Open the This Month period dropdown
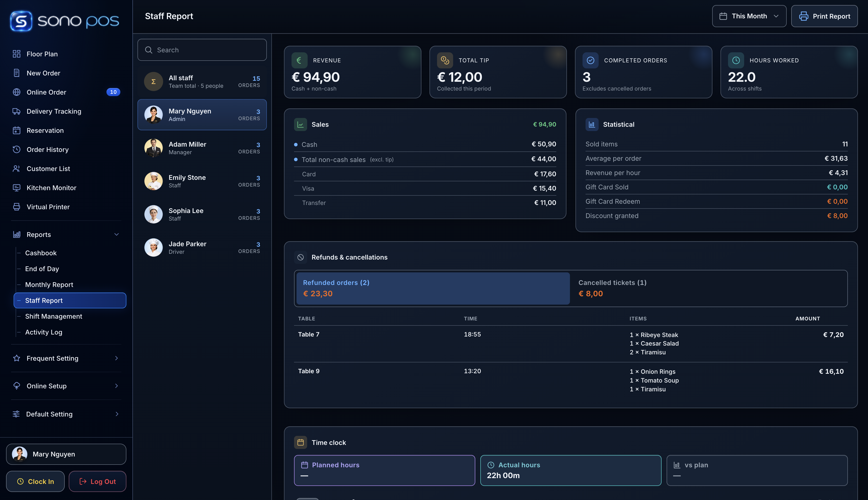This screenshot has height=500, width=868. [749, 16]
